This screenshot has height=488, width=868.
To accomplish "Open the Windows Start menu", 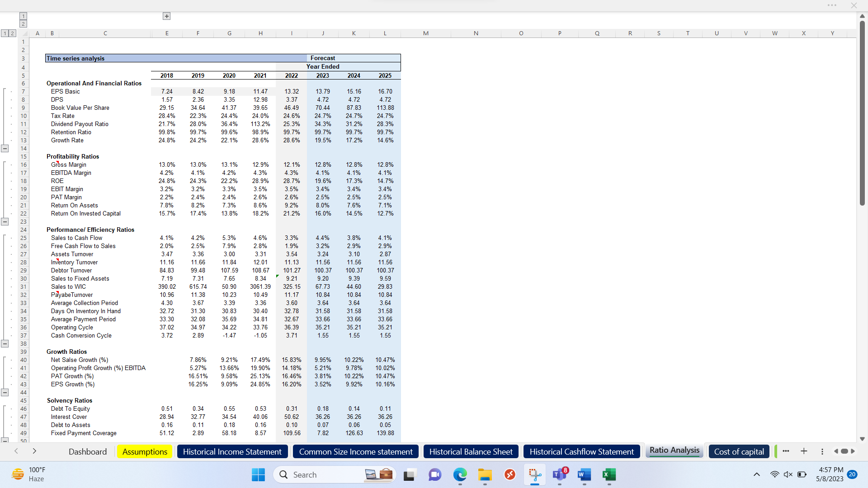I will pyautogui.click(x=258, y=474).
